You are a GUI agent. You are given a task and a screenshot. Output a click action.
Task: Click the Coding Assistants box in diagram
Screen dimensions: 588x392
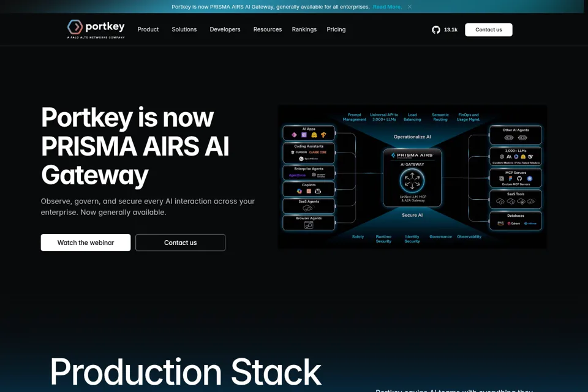309,153
